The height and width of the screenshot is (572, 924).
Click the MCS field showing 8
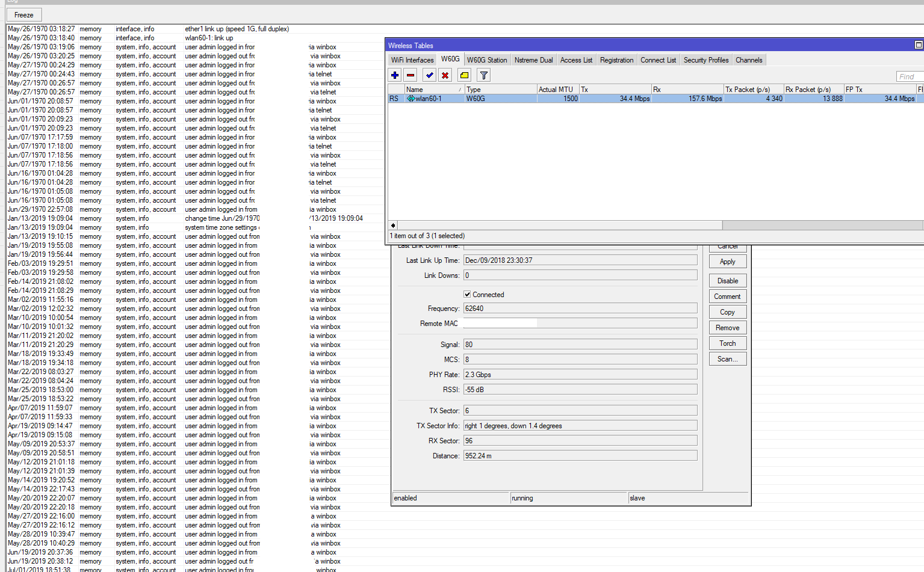580,360
